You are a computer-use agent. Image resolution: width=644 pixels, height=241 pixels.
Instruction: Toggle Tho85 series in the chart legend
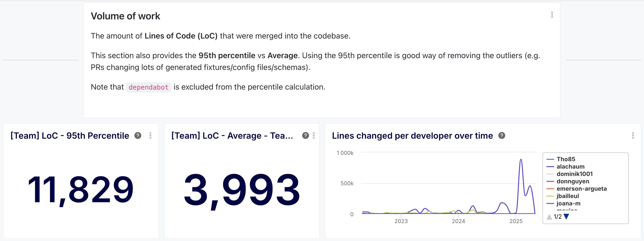click(x=566, y=159)
